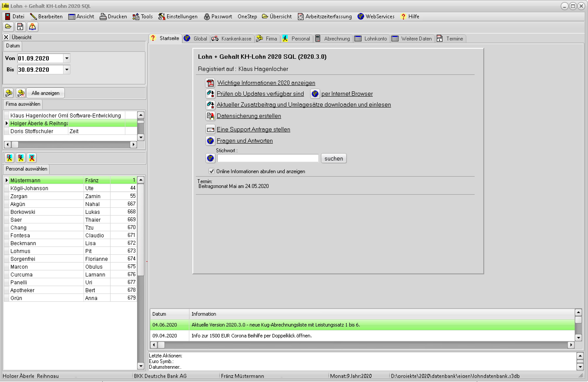The width and height of the screenshot is (588, 382).
Task: Open the Hilfe menu
Action: point(410,17)
